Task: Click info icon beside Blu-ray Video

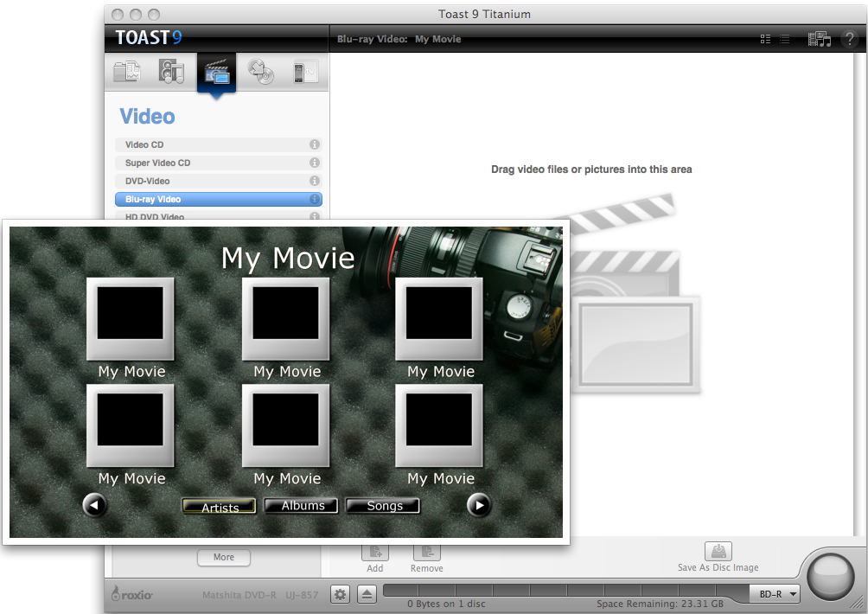Action: tap(315, 199)
